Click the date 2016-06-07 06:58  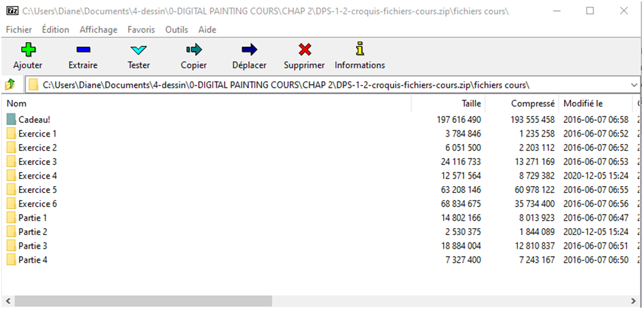pos(596,120)
